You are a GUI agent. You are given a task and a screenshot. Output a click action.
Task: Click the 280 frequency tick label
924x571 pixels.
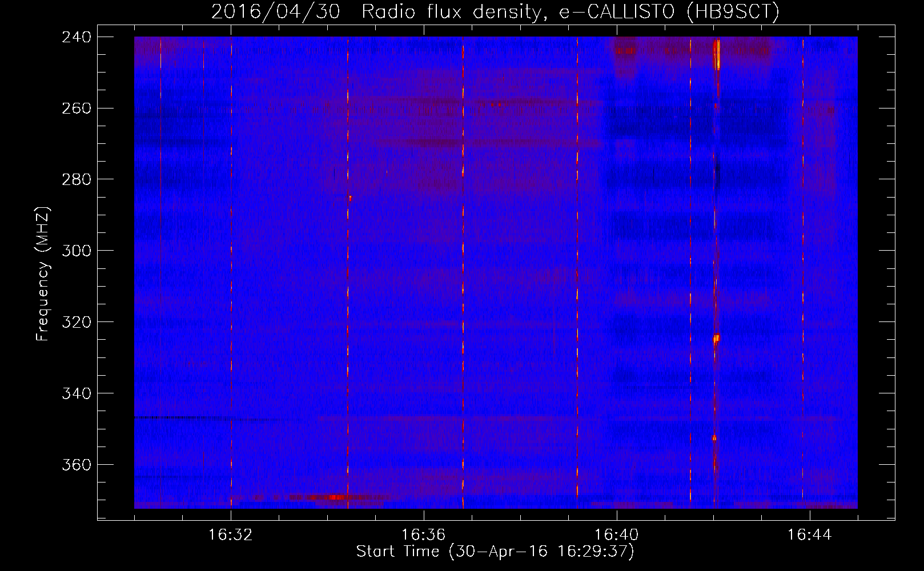click(x=77, y=179)
